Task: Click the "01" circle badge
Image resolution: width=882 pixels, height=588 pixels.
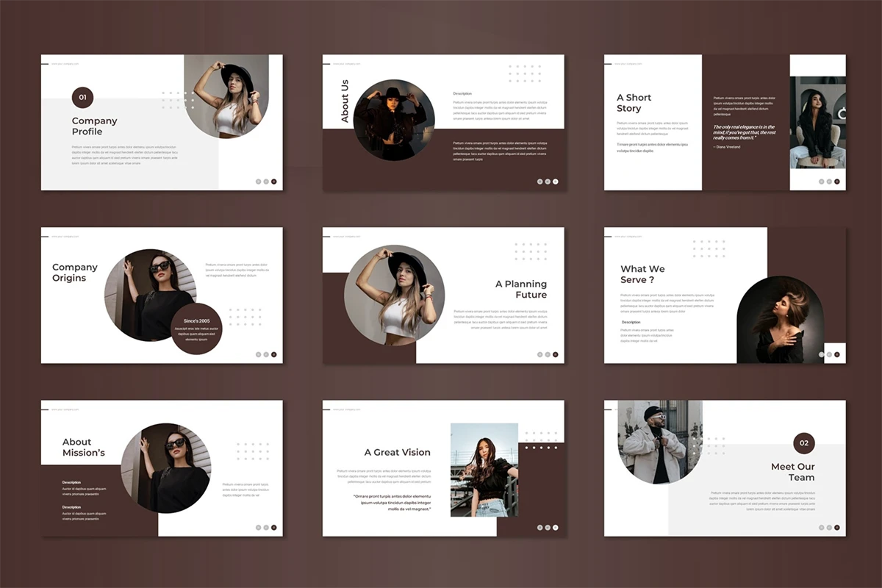Action: click(x=82, y=97)
